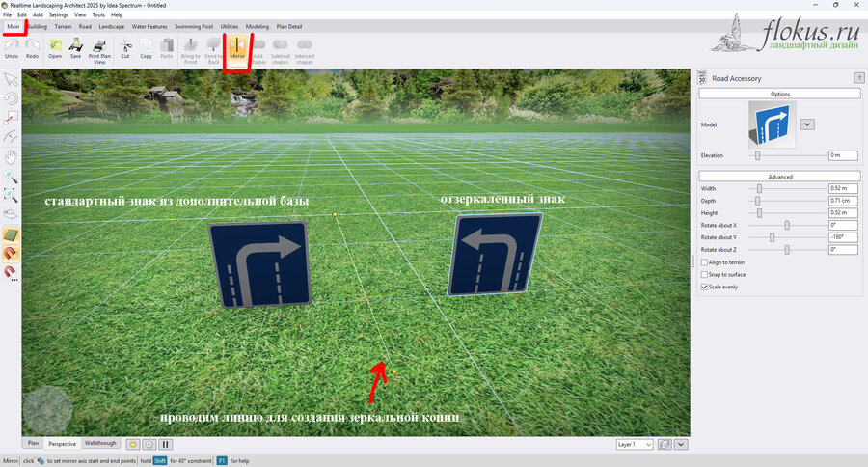Click the Perspective view button

pyautogui.click(x=62, y=444)
